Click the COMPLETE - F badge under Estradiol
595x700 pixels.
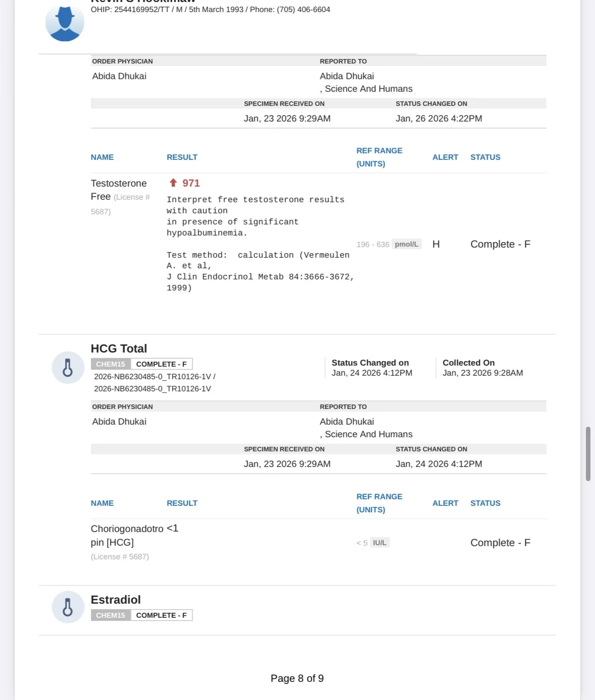coord(161,615)
